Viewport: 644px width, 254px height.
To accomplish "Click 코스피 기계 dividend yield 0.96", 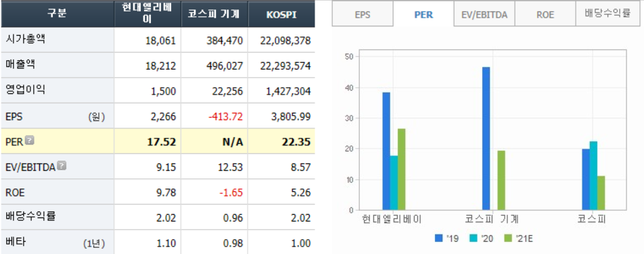I will pyautogui.click(x=233, y=218).
